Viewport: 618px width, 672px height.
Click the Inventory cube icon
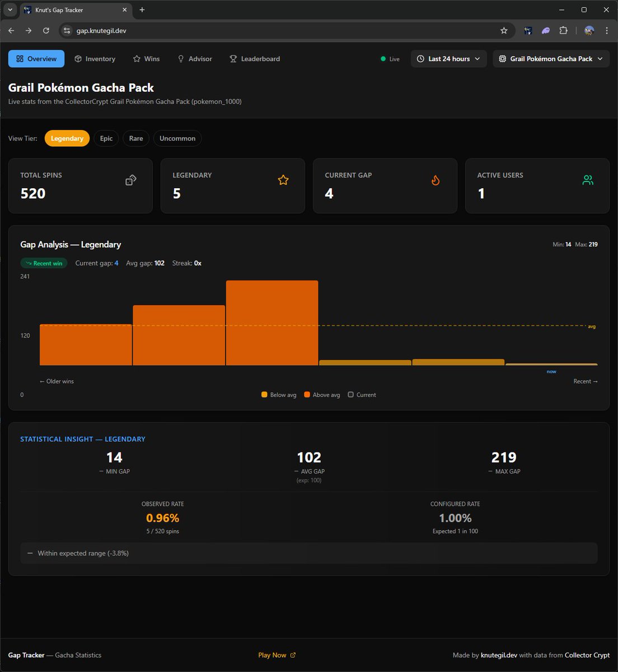point(78,59)
